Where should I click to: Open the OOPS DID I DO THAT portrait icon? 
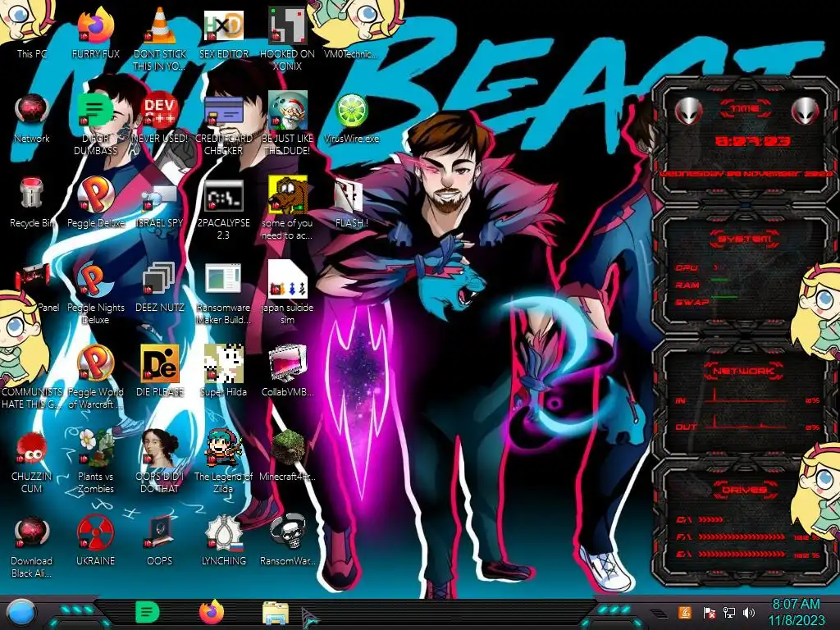point(160,461)
